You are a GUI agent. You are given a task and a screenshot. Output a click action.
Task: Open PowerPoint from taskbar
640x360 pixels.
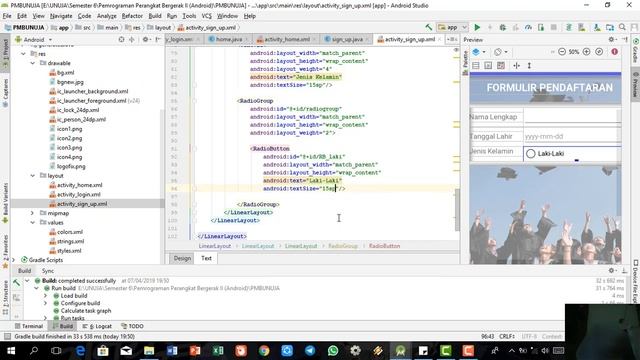pos(195,351)
